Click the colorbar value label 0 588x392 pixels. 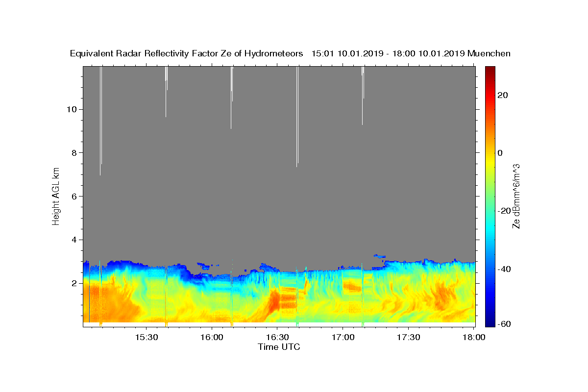pyautogui.click(x=500, y=153)
